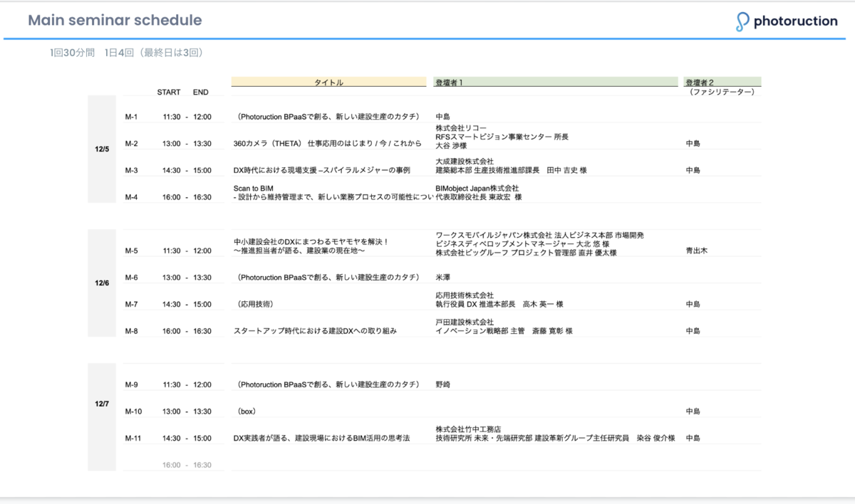The image size is (855, 504).
Task: Click the "M-8" session code
Action: pyautogui.click(x=131, y=331)
